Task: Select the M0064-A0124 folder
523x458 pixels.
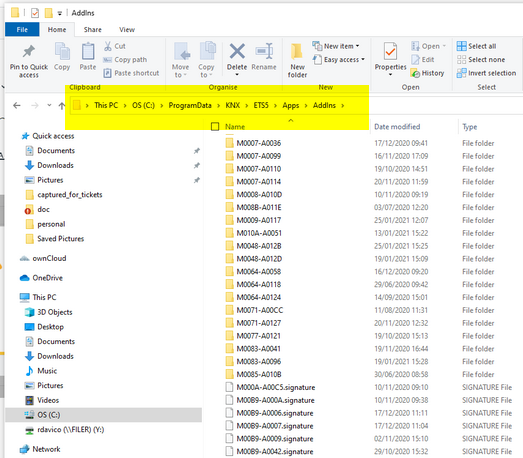Action: click(258, 297)
